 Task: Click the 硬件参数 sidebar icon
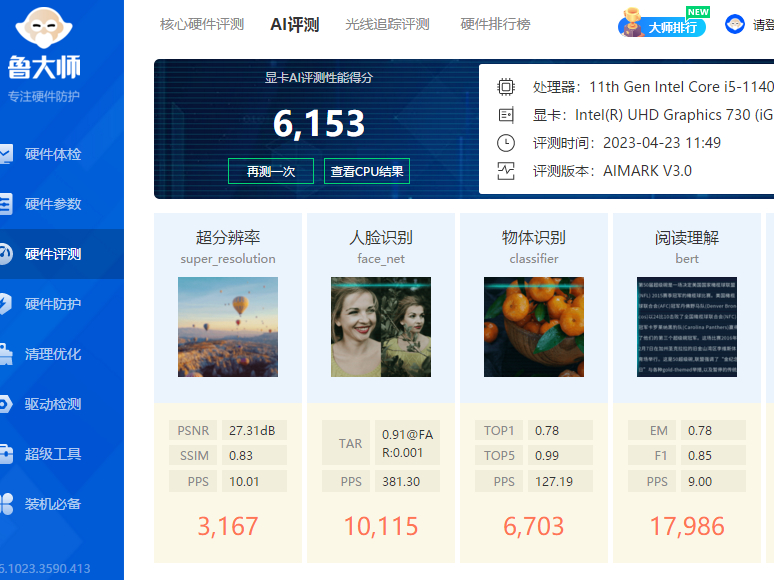tap(6, 204)
